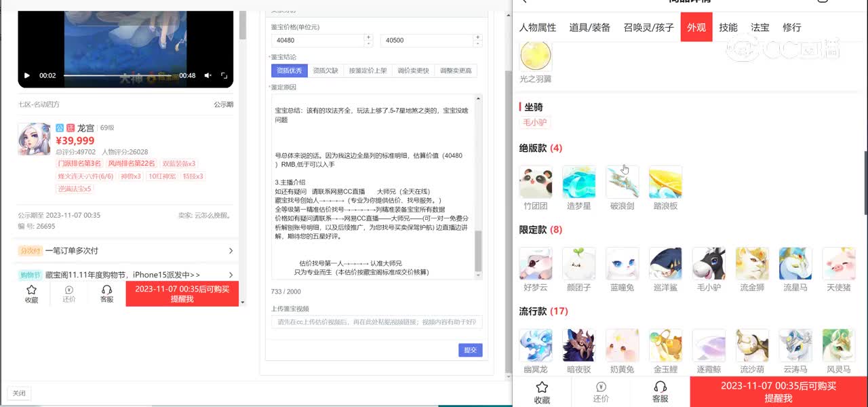Screen dimensions: 868x407
Task: Click the 提交 submit button
Action: point(470,350)
